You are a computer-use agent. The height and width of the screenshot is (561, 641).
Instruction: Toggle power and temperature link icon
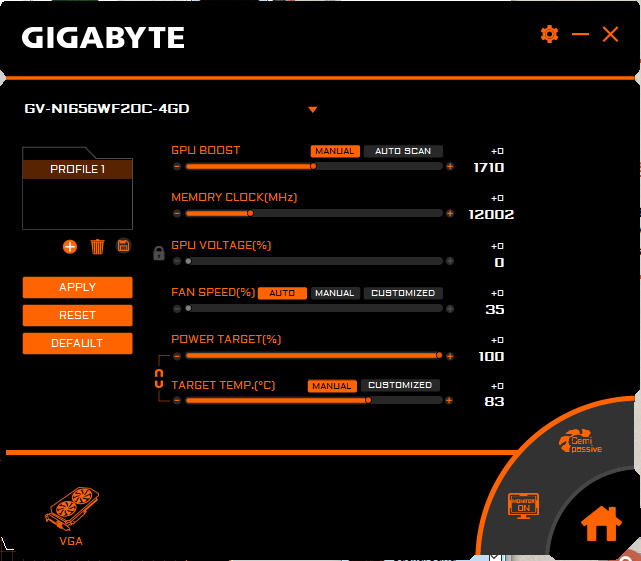pyautogui.click(x=158, y=377)
